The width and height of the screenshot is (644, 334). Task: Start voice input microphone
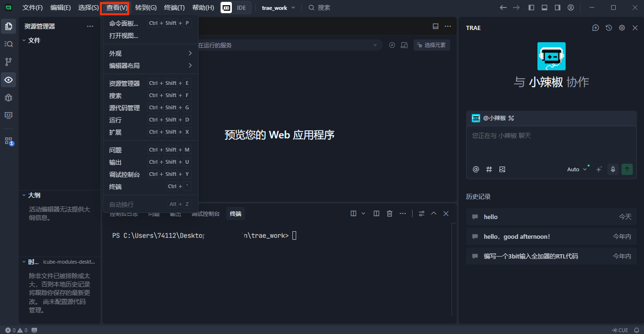[613, 169]
